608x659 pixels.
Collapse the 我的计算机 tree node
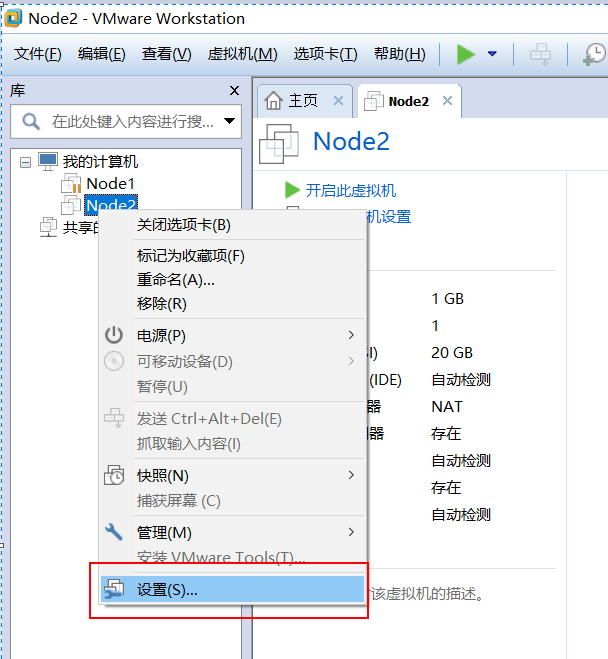pos(25,161)
